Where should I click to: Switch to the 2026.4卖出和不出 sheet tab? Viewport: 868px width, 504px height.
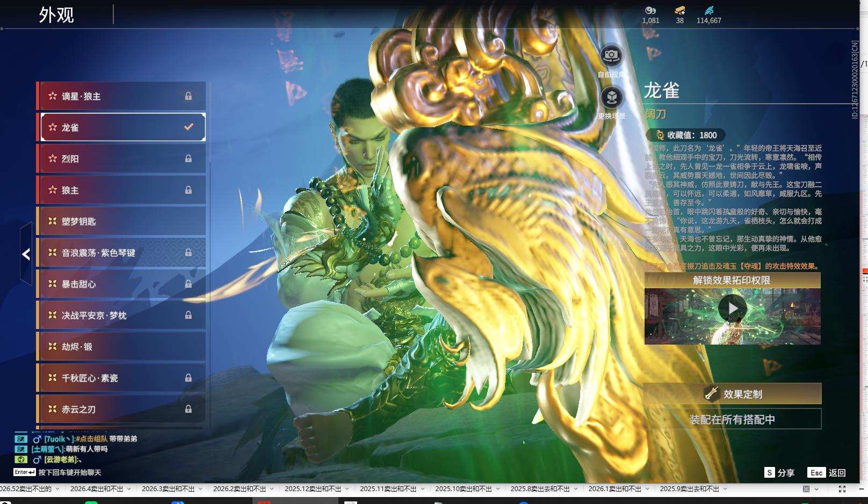click(x=97, y=489)
